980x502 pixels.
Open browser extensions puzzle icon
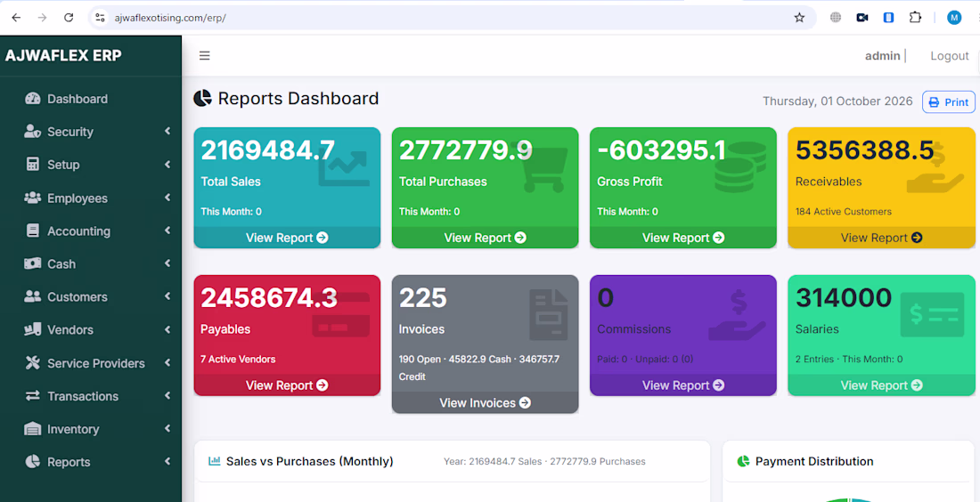click(x=915, y=18)
